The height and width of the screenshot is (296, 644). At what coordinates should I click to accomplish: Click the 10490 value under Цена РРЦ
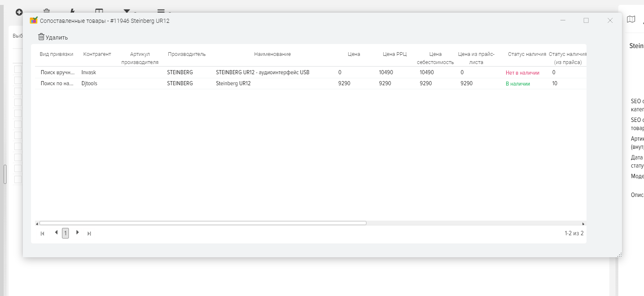coord(386,73)
